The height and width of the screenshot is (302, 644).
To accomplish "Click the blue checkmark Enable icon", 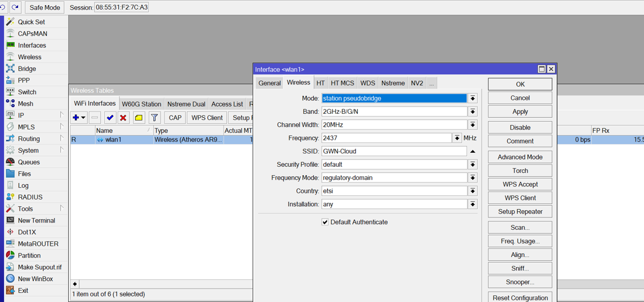I will click(x=110, y=118).
